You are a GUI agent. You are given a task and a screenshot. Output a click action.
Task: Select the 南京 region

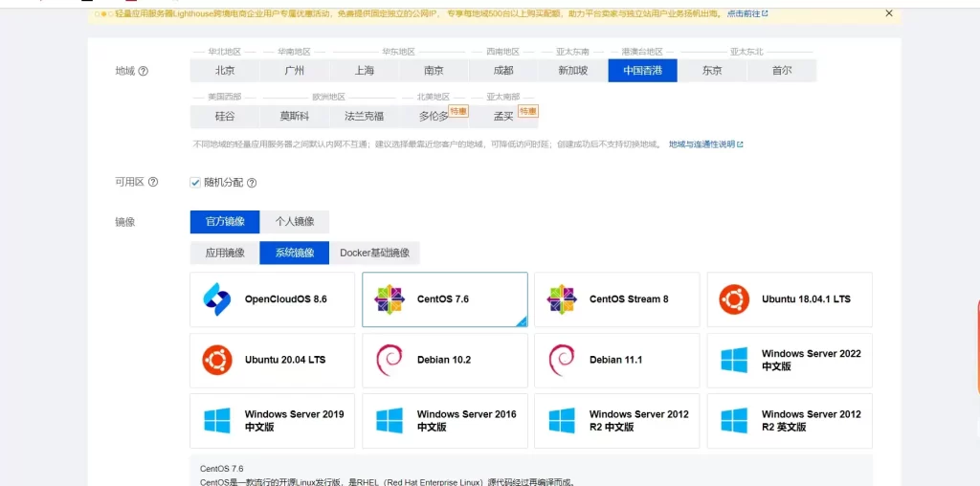coord(434,71)
